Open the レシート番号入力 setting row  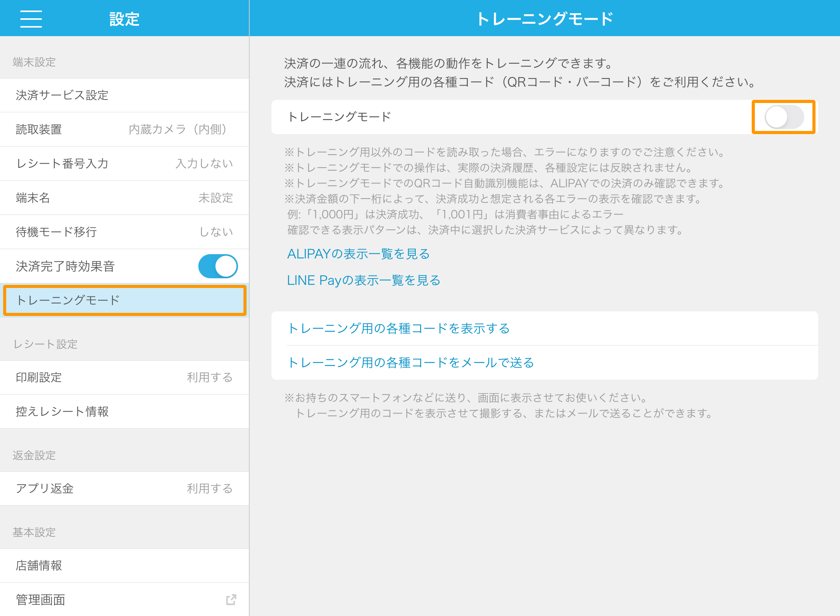pos(124,164)
